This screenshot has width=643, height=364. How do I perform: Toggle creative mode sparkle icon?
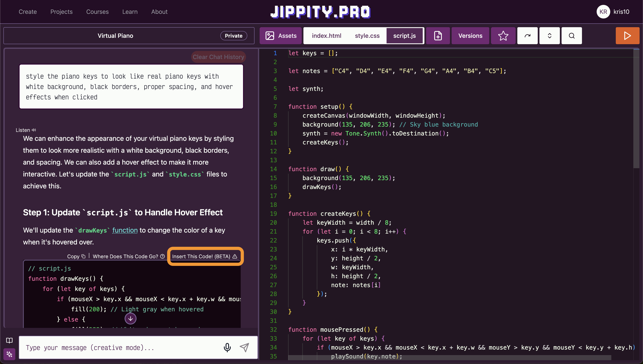coord(9,354)
